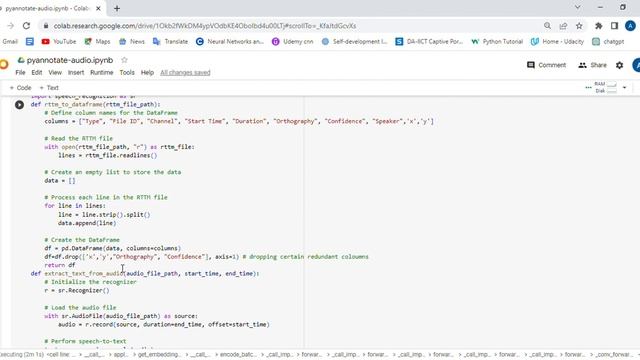Open the toolbar three-dots near RAM
Viewport: 640px width, 360px height.
pyautogui.click(x=588, y=87)
